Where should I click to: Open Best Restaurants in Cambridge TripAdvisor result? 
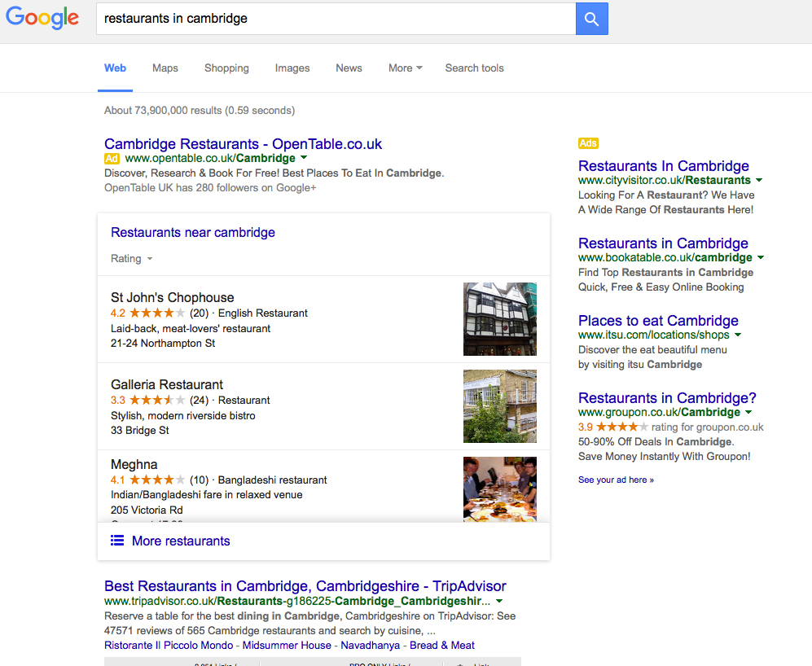pyautogui.click(x=305, y=586)
